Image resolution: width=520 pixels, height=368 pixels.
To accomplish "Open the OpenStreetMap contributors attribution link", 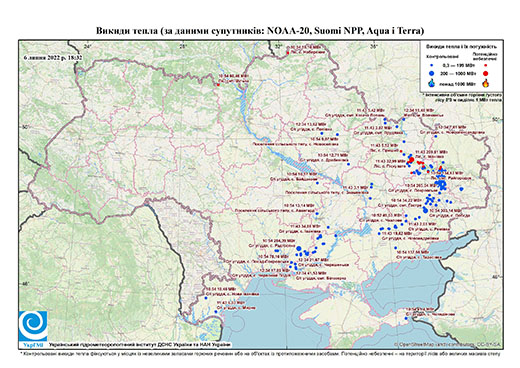I will 448,344.
